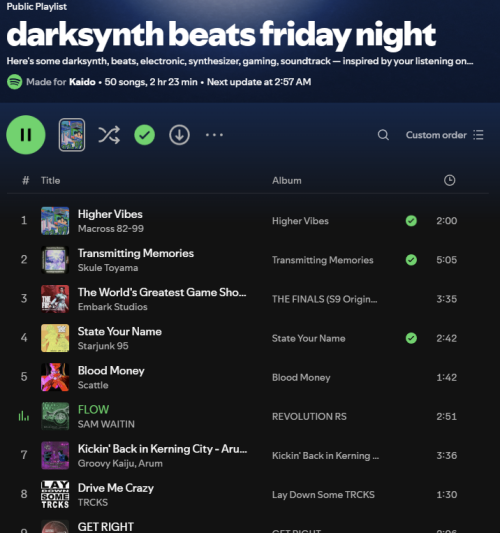Click the Higher Vibes album cover thumbnail

55,221
